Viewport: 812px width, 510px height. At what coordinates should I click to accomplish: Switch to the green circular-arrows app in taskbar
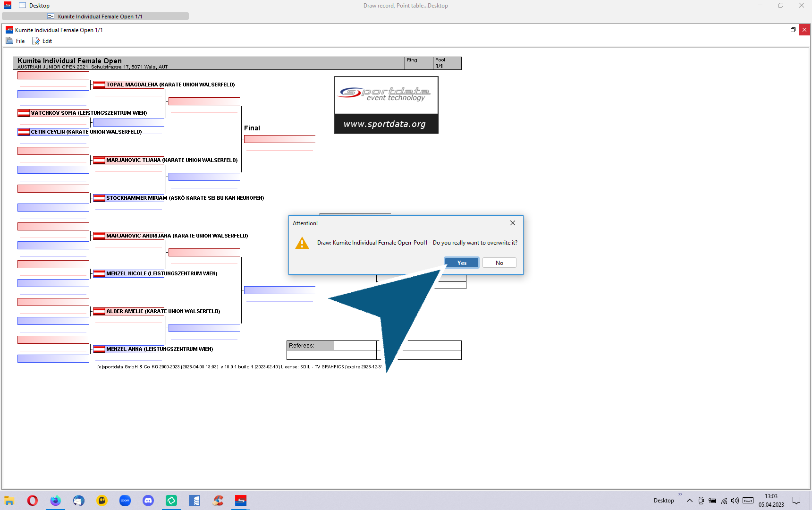pos(171,501)
